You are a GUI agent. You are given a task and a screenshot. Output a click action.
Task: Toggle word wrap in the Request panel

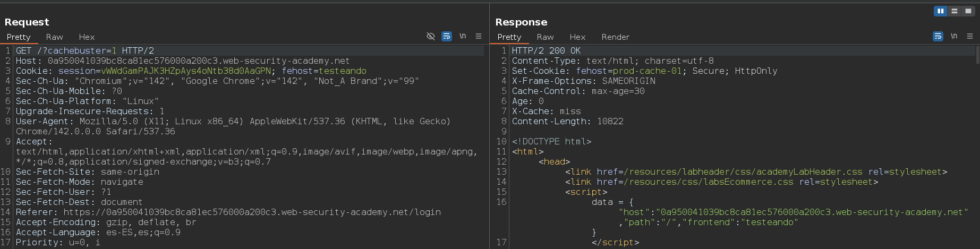(x=447, y=36)
